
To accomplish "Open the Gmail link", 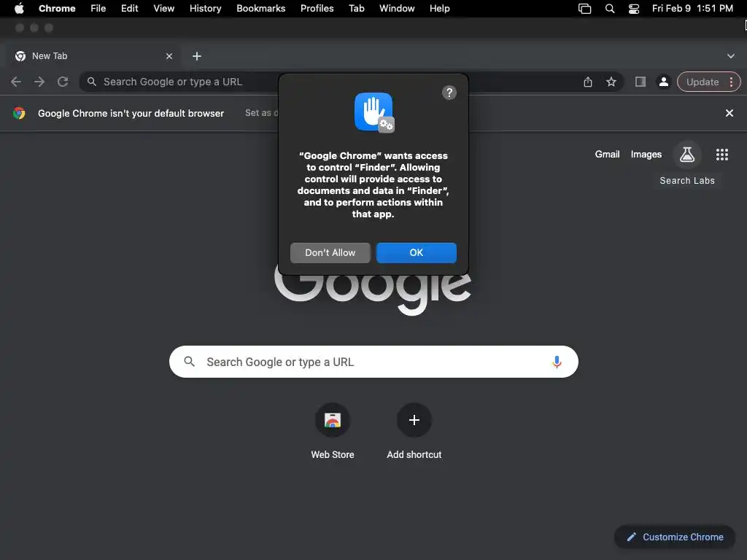I will [x=607, y=155].
